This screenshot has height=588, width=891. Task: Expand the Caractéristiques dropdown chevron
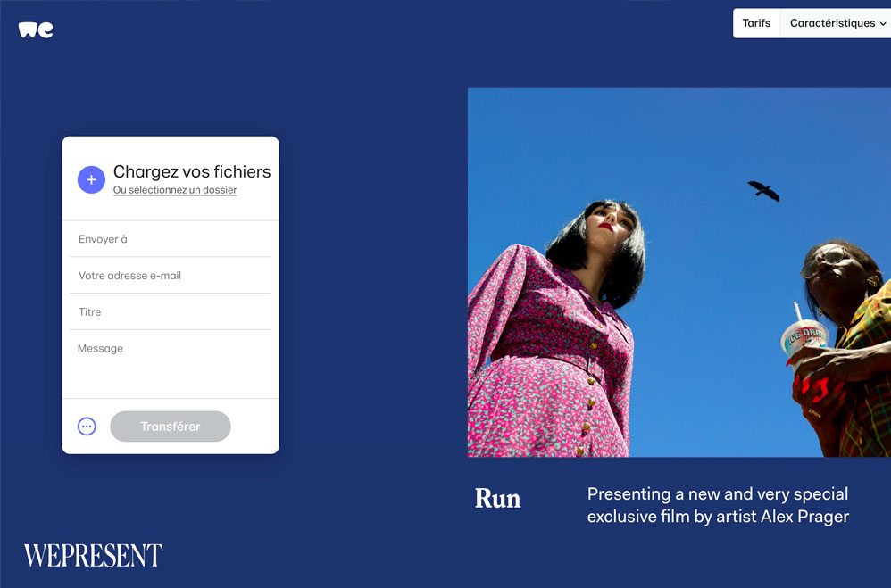click(882, 24)
